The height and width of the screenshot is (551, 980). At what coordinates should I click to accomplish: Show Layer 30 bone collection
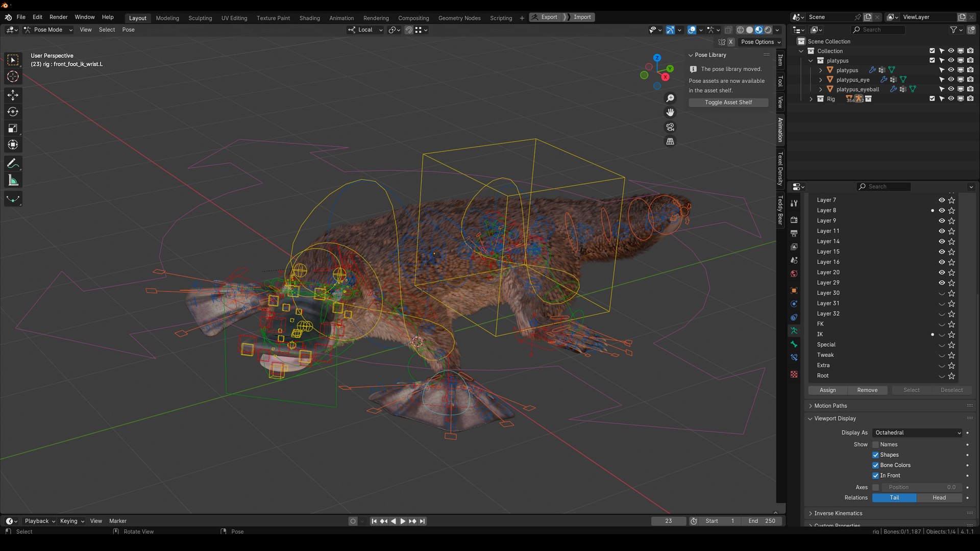(x=941, y=293)
